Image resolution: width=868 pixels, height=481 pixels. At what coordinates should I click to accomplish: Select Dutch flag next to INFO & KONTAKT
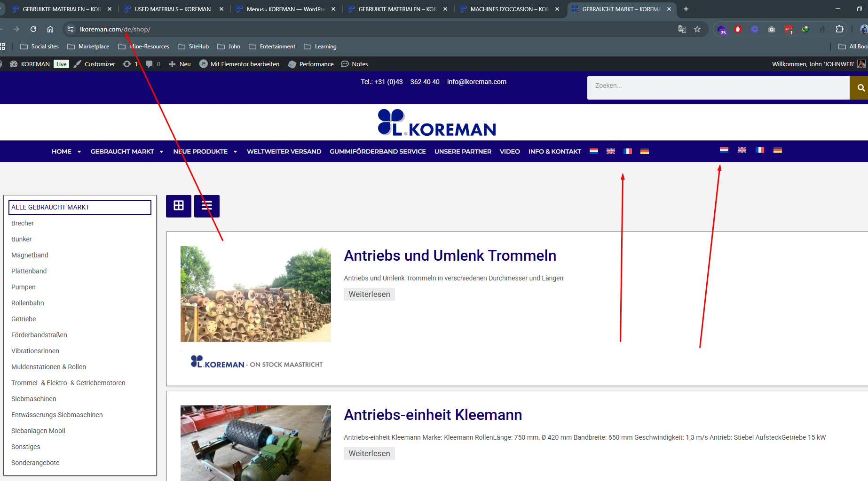click(x=594, y=151)
